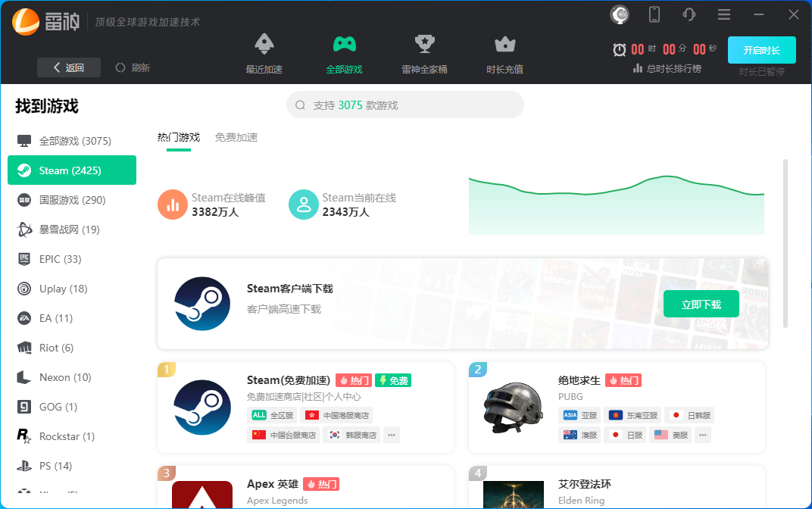Select 全区服 server in Steam card
Screen dimensions: 812x509
(x=273, y=415)
